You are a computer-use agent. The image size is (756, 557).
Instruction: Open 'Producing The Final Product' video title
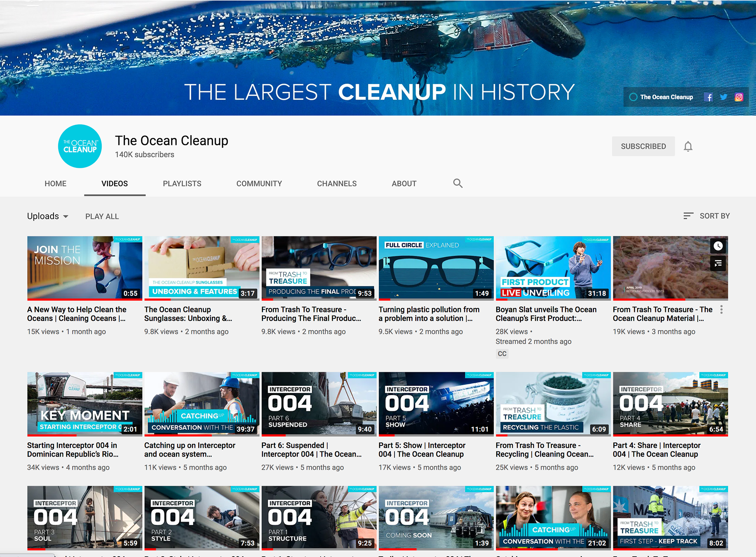[311, 314]
